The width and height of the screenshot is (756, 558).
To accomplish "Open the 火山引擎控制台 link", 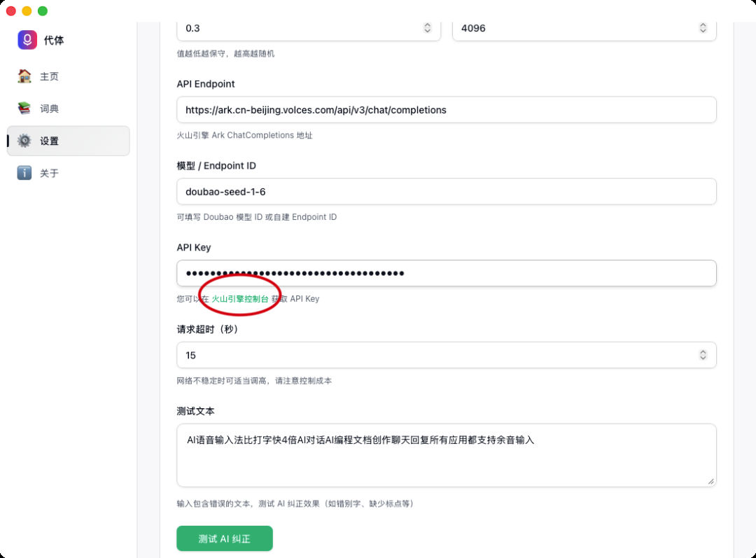I will click(x=240, y=299).
